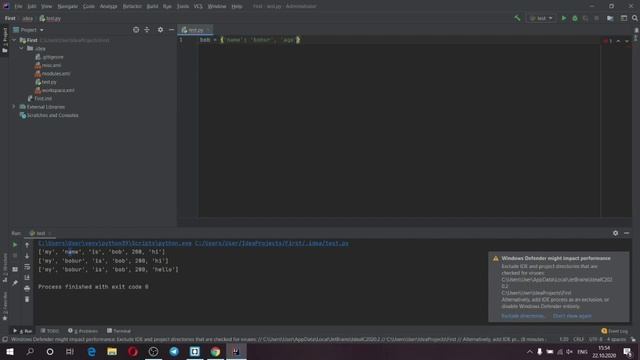Click the test.py breadcrumb in navigation bar
640x360 pixels.
tap(50, 18)
